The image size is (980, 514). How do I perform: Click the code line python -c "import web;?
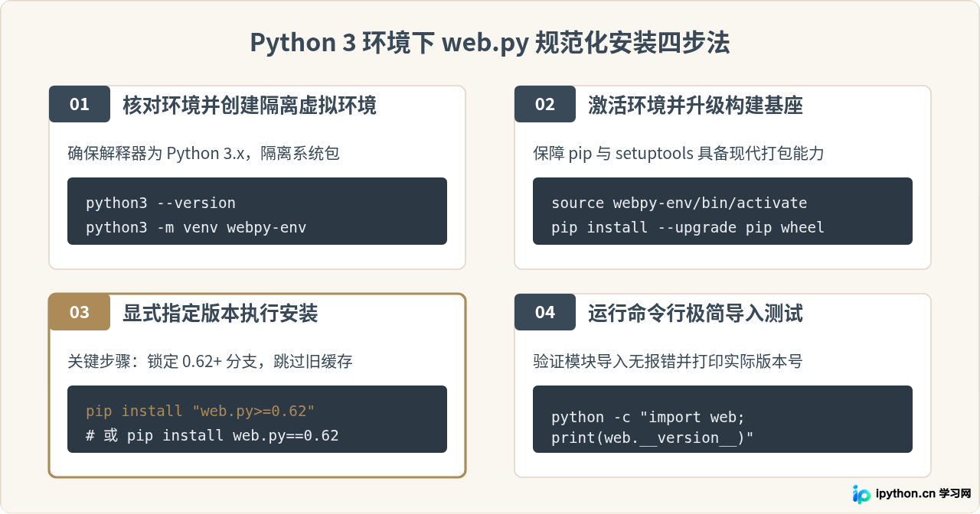(648, 417)
